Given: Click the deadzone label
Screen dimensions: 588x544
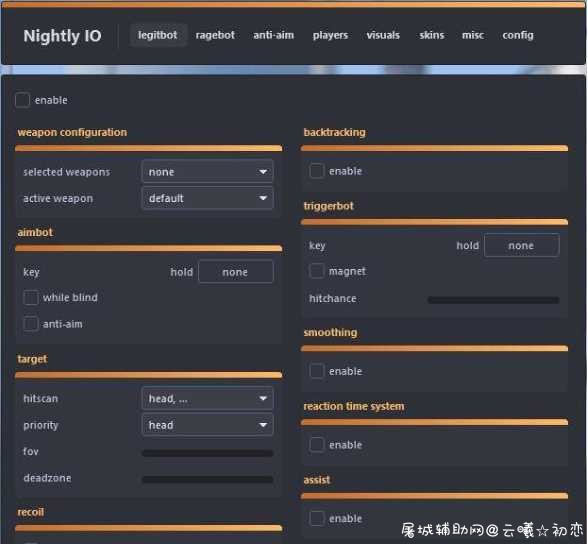Looking at the screenshot, I should (47, 478).
